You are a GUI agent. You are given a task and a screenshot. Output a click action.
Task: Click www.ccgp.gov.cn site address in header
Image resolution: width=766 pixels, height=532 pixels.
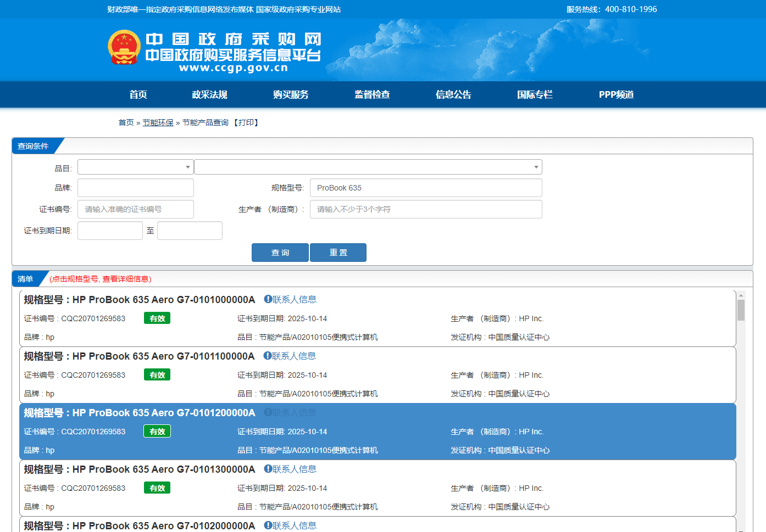234,68
